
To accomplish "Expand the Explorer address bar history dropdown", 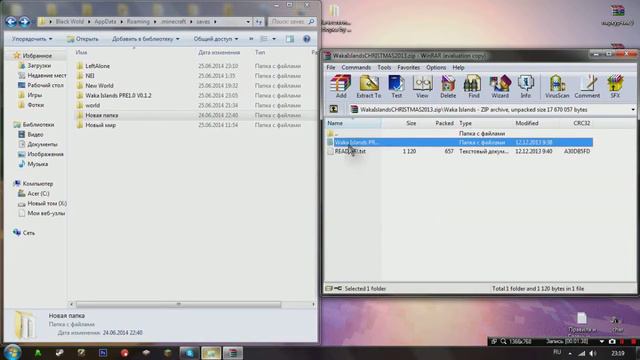I will pyautogui.click(x=248, y=22).
